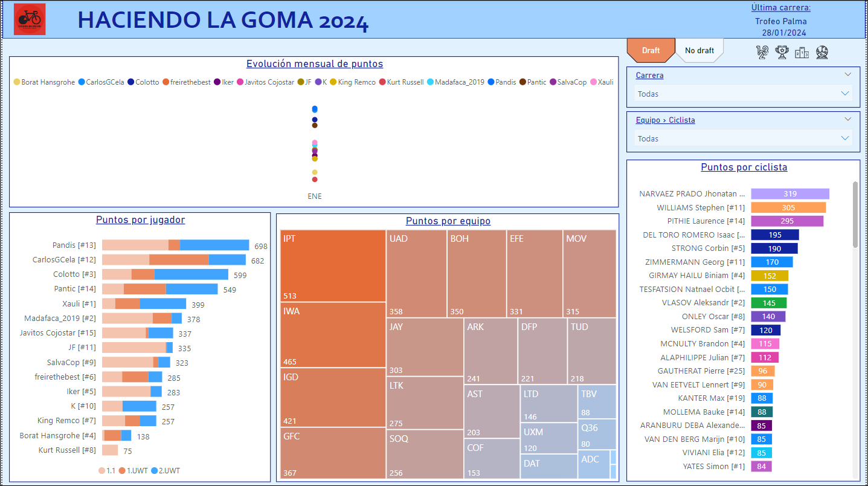
Task: Select the IPT team treemap tile
Action: pos(333,265)
